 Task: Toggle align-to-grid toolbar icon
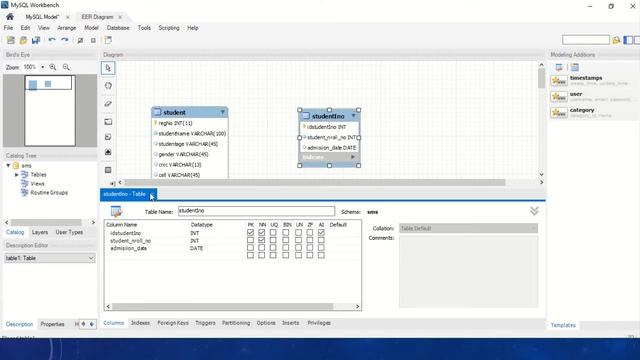tap(93, 40)
